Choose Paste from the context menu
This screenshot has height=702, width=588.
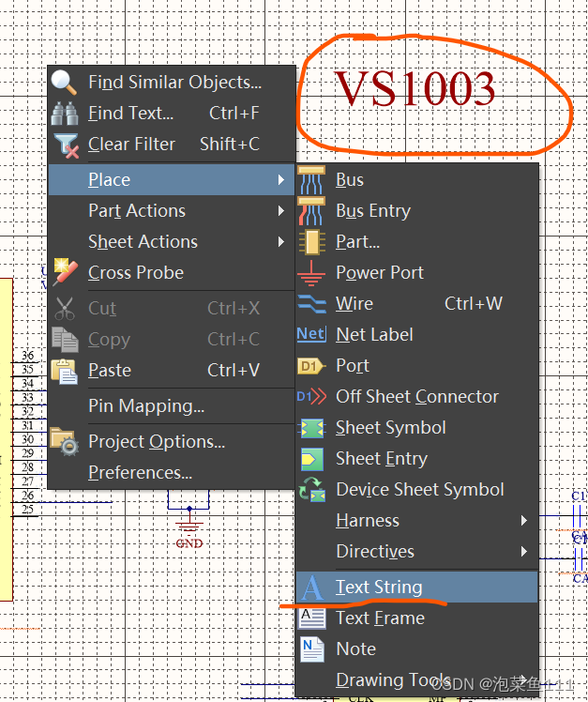(172, 371)
